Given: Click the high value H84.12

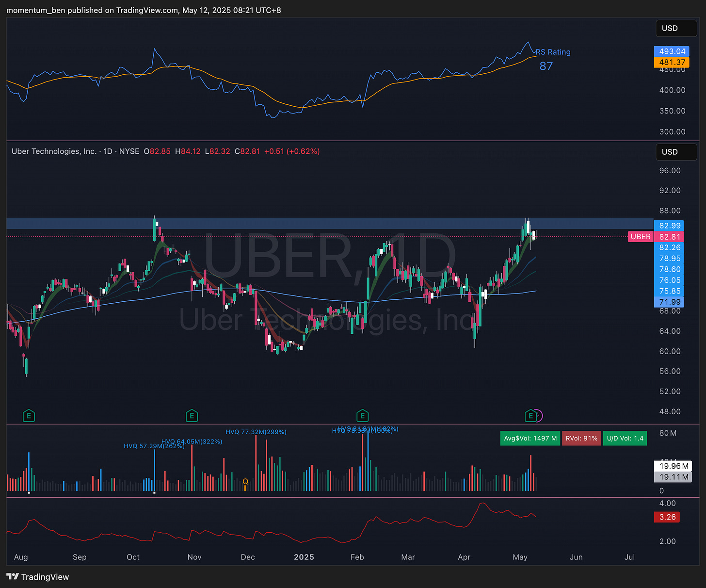Looking at the screenshot, I should tap(188, 151).
